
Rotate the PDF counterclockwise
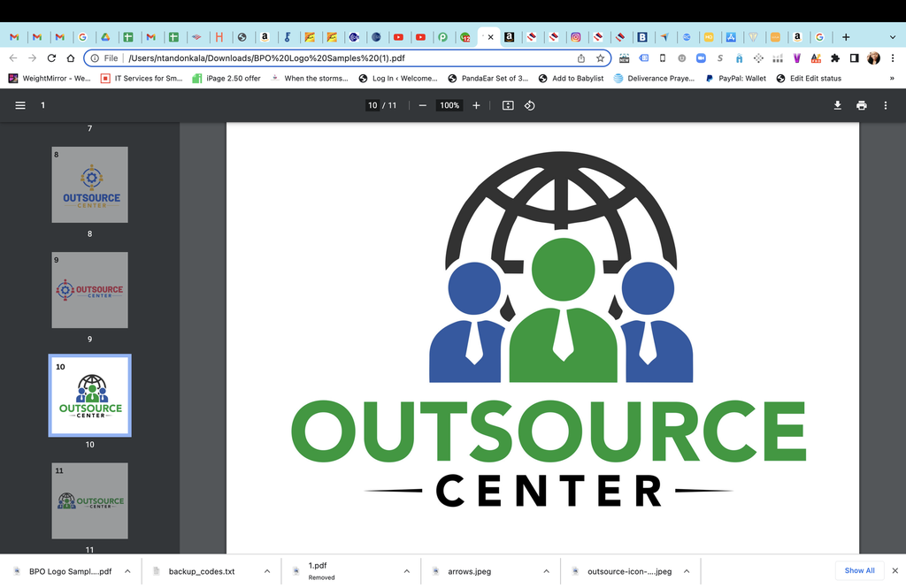click(529, 105)
